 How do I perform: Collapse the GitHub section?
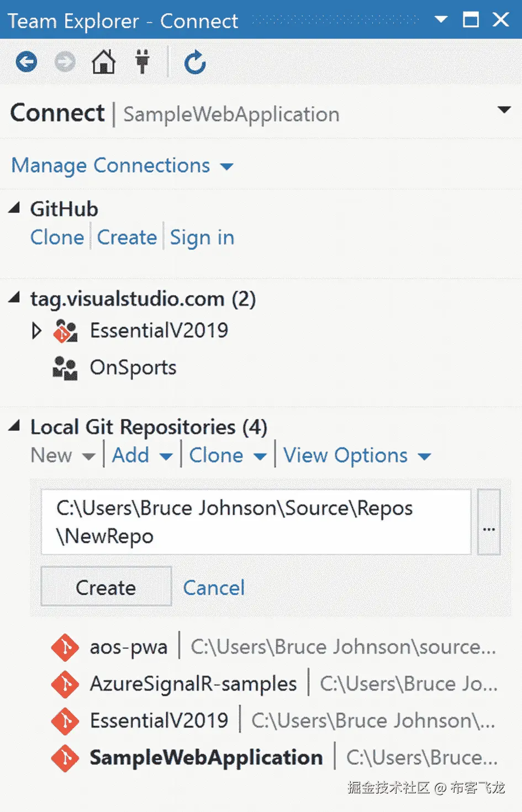coord(15,208)
